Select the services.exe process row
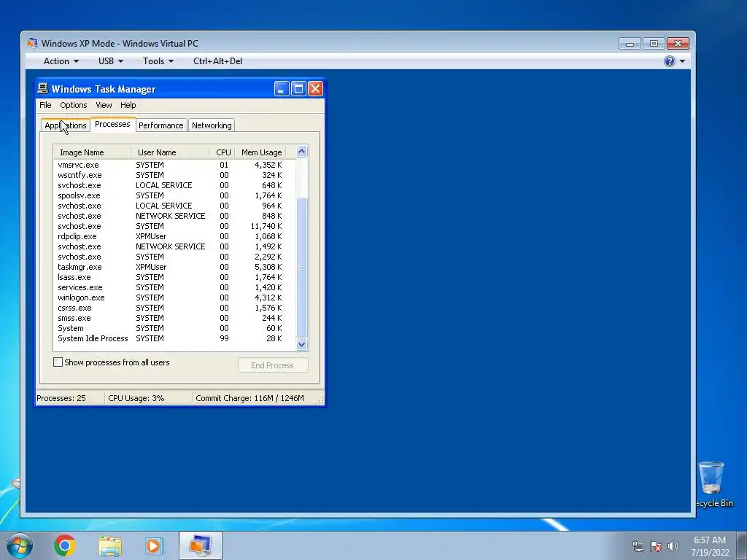 click(174, 287)
